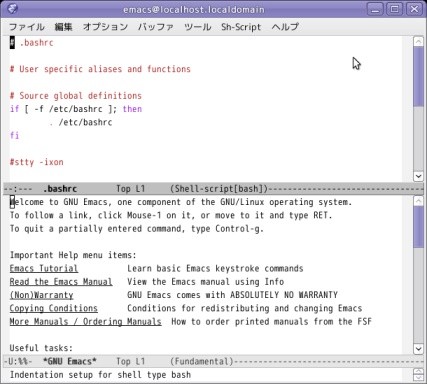Image resolution: width=427 pixels, height=384 pixels.
Task: Open the バッファ menu
Action: tap(156, 27)
